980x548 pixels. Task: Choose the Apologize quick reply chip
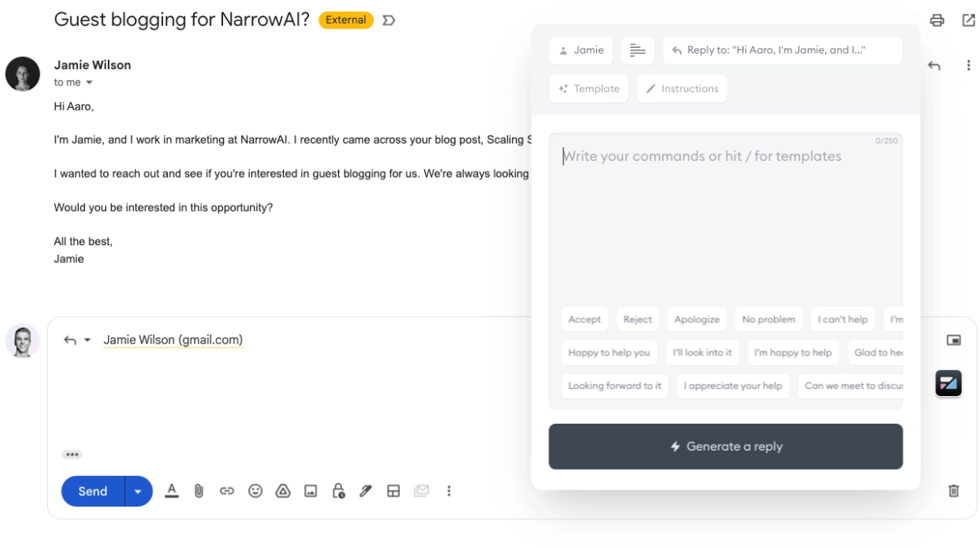click(x=697, y=319)
